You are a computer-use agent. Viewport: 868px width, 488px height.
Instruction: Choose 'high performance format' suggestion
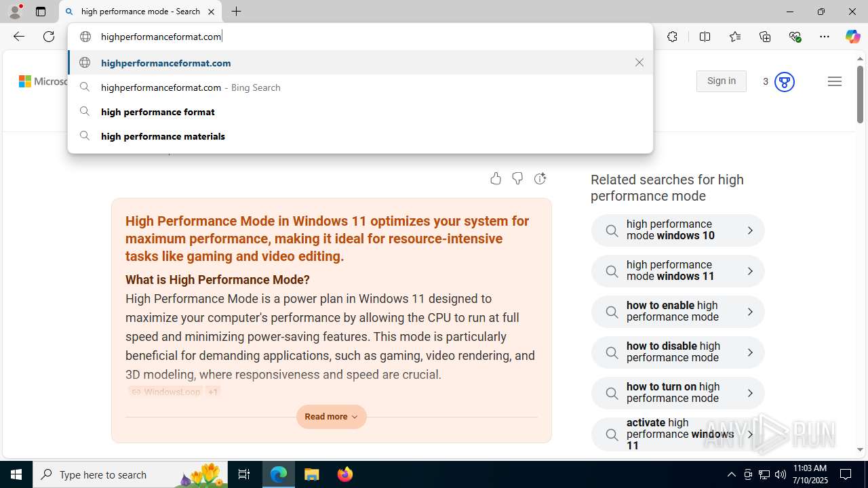[360, 112]
